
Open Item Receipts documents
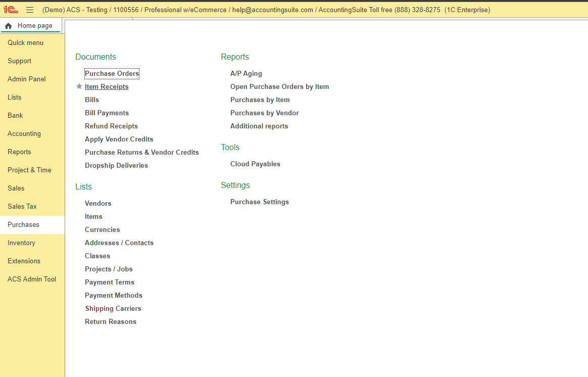[x=107, y=86]
